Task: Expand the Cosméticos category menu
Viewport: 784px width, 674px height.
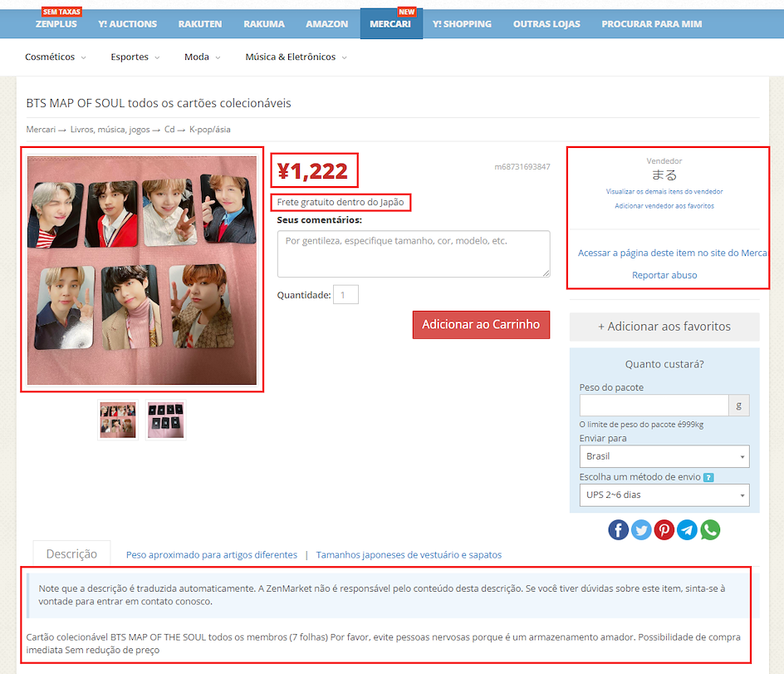Action: [55, 57]
